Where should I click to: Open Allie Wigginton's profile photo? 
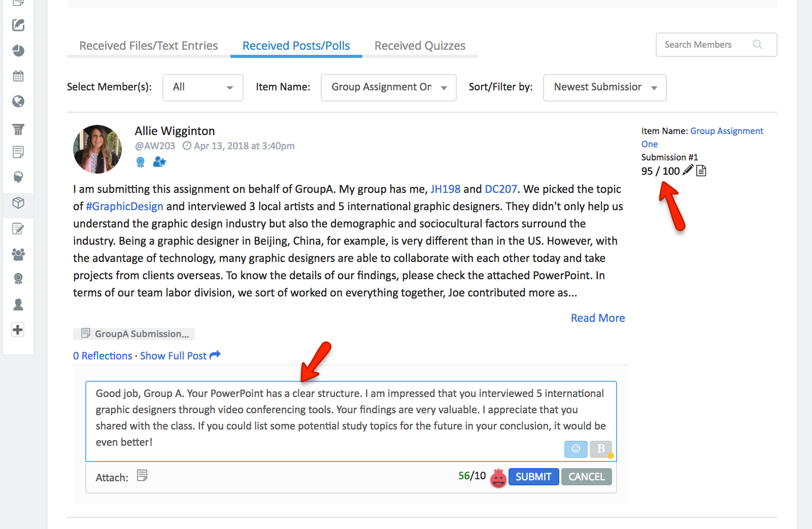[97, 149]
